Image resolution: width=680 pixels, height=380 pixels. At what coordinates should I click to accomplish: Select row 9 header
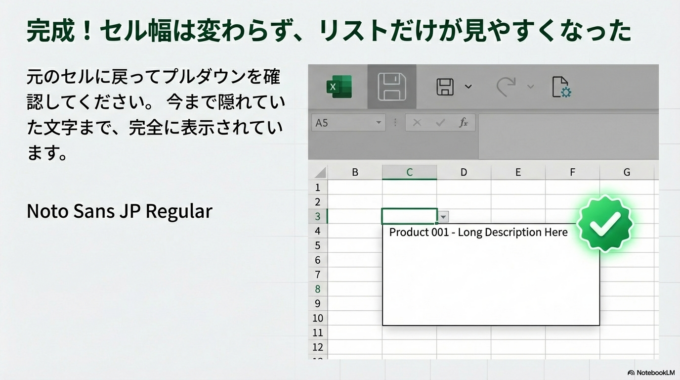[318, 303]
